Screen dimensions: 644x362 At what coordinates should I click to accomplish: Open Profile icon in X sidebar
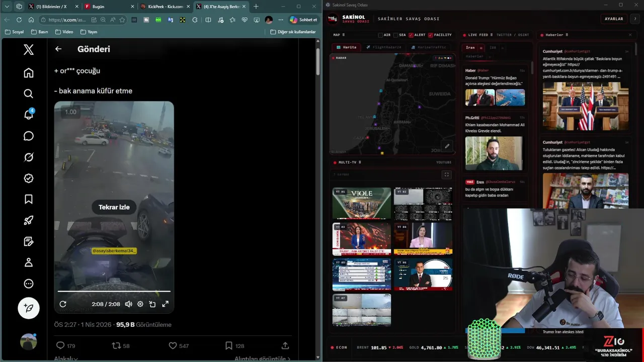(x=29, y=262)
